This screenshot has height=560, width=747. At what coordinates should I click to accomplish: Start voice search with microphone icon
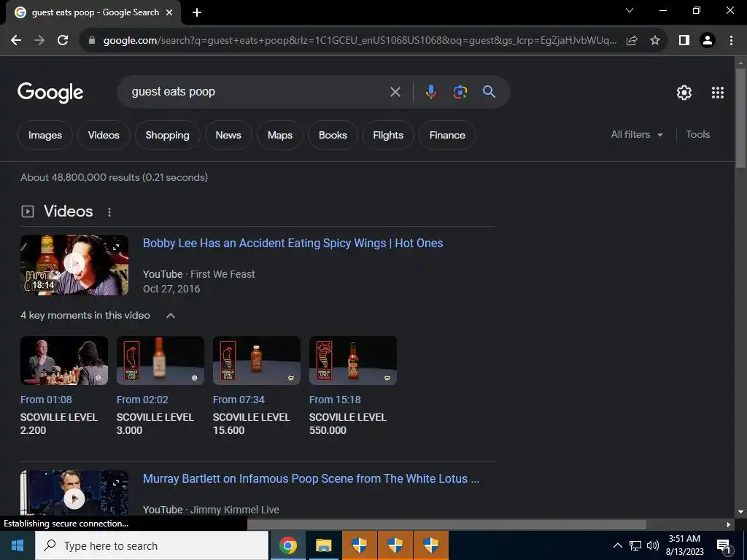[430, 91]
